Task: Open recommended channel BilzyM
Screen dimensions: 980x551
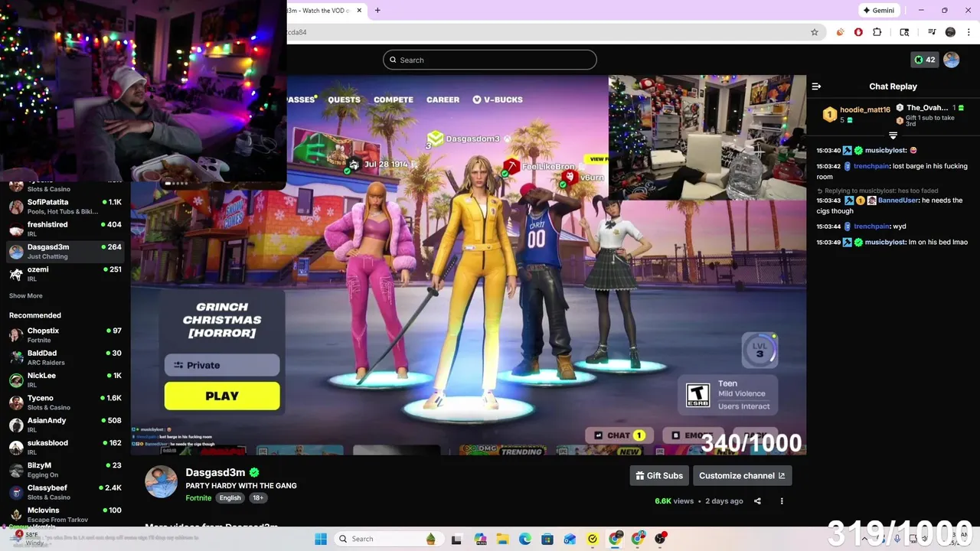Action: [x=65, y=470]
